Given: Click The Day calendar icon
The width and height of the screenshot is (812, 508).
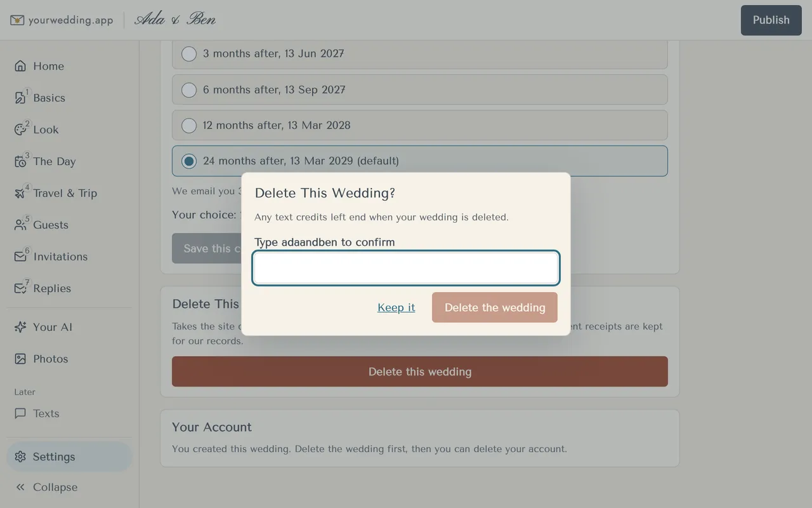Looking at the screenshot, I should click(x=20, y=161).
